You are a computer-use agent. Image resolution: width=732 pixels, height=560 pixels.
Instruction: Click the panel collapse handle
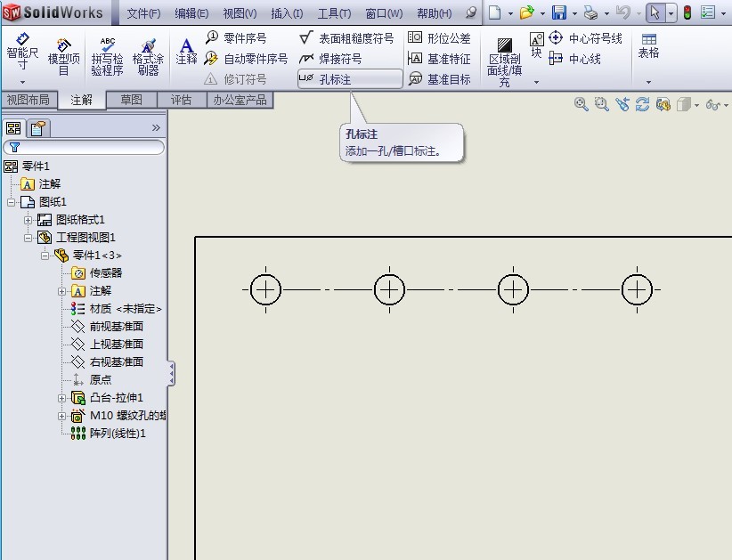coord(171,373)
